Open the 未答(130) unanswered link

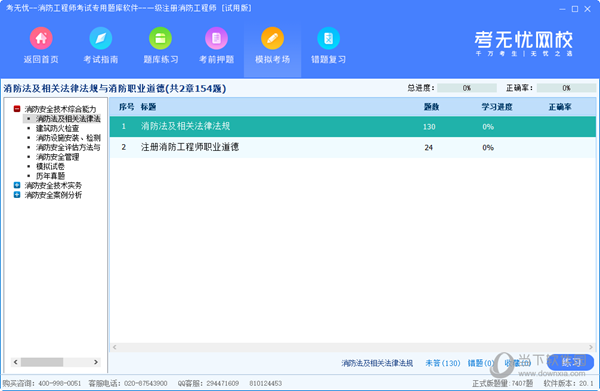pyautogui.click(x=442, y=363)
